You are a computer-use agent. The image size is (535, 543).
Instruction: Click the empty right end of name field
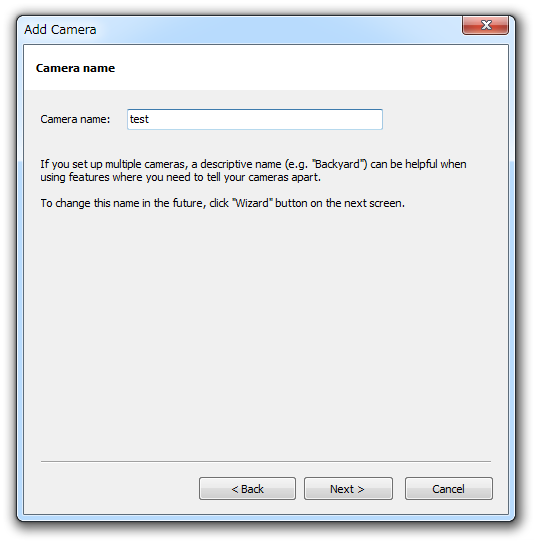(x=346, y=119)
